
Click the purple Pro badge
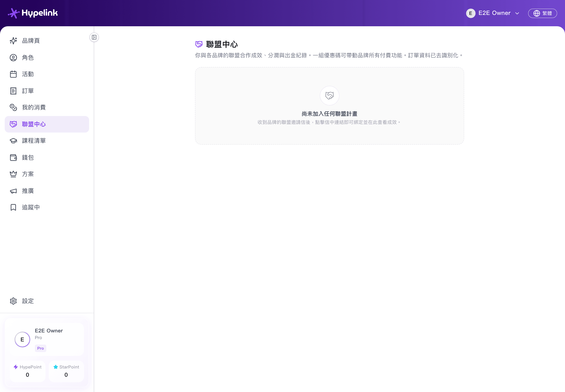click(41, 348)
